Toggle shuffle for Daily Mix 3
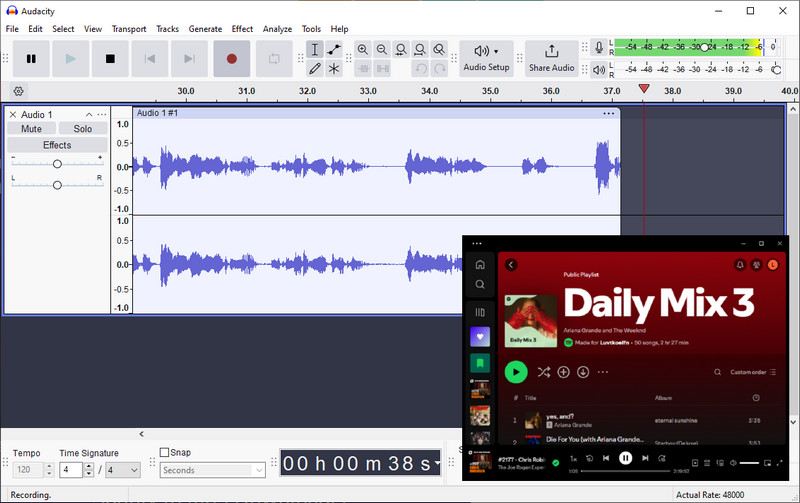This screenshot has width=800, height=503. pyautogui.click(x=544, y=372)
